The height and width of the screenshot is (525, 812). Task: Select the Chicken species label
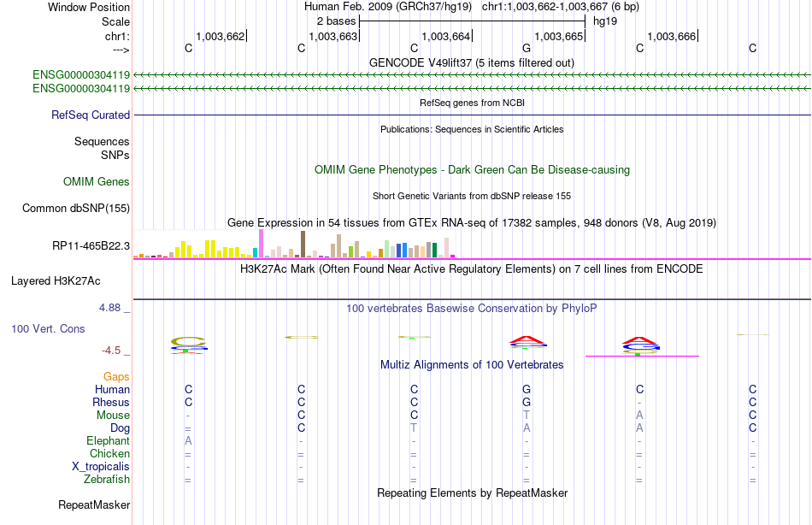pyautogui.click(x=109, y=453)
